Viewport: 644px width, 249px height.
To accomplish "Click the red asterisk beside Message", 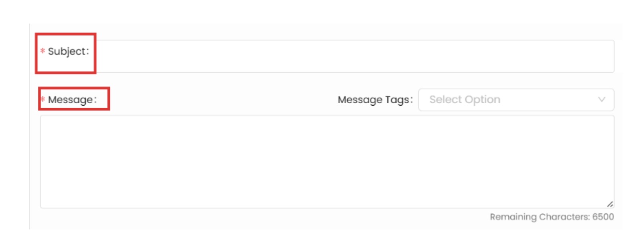I will pos(42,99).
